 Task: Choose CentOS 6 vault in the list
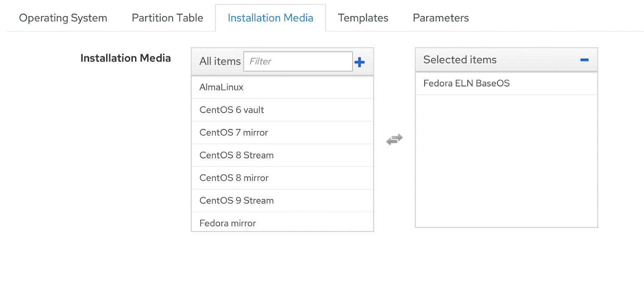click(283, 110)
